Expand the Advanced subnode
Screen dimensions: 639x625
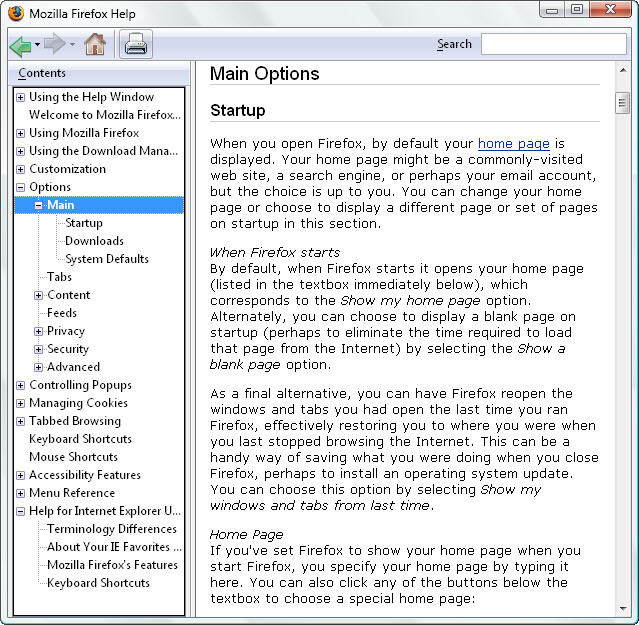pyautogui.click(x=38, y=368)
